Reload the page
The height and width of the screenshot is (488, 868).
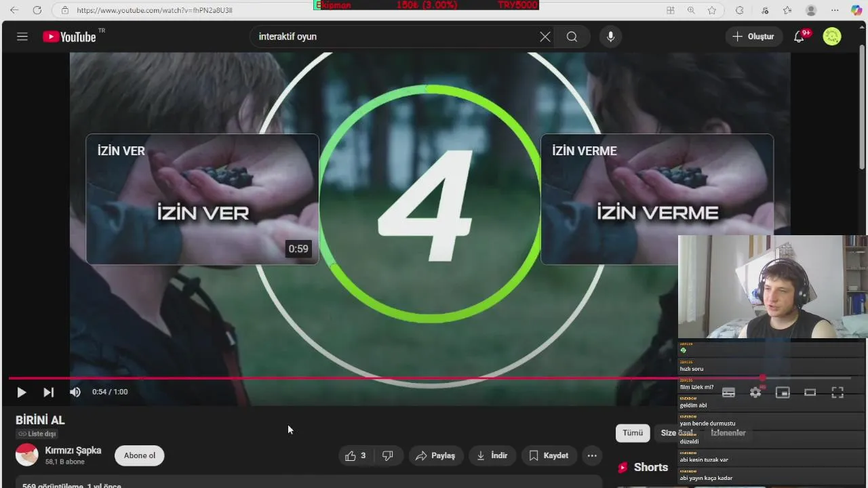tap(37, 10)
